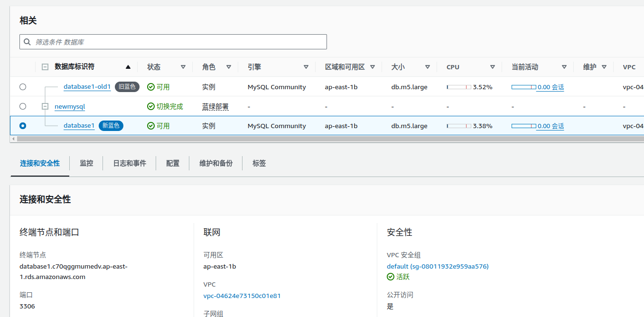Switch to the 维护和备份 tab

pos(216,163)
